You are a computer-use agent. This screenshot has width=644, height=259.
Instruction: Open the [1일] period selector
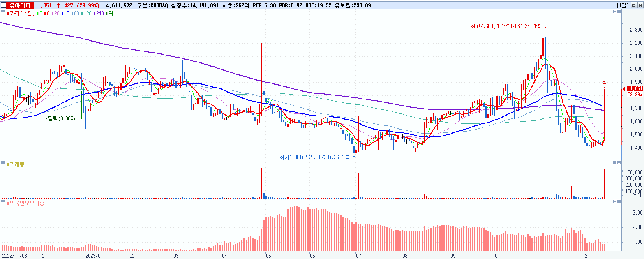[623, 5]
